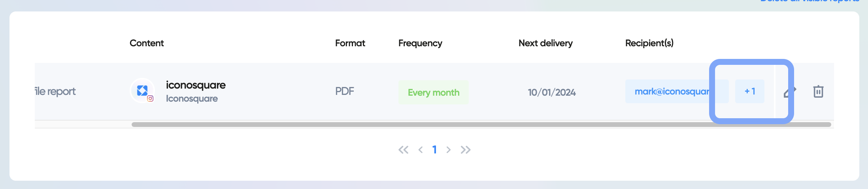This screenshot has height=189, width=868.
Task: Go to previous page arrow
Action: coord(421,150)
